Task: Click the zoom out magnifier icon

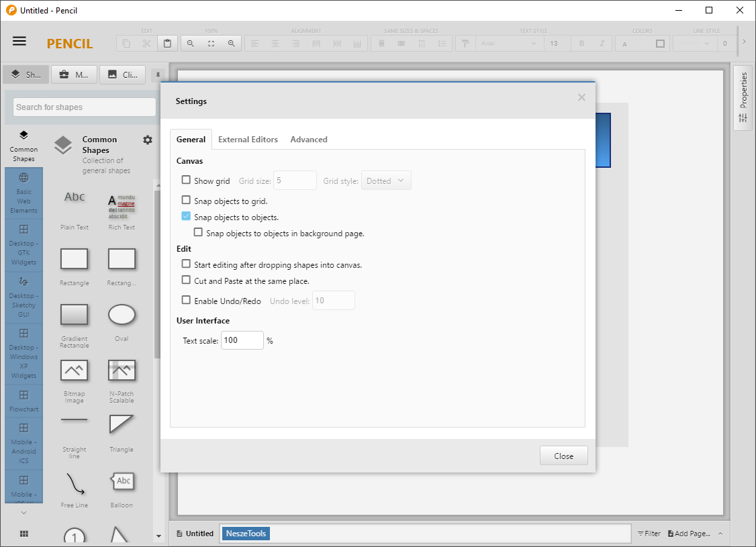Action: click(x=191, y=44)
